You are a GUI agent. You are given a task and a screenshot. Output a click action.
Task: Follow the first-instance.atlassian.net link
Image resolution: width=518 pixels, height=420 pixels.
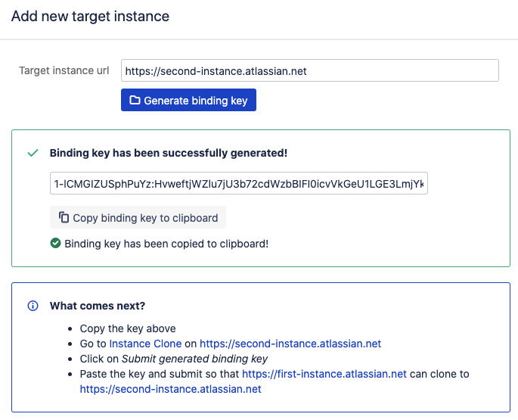click(324, 374)
